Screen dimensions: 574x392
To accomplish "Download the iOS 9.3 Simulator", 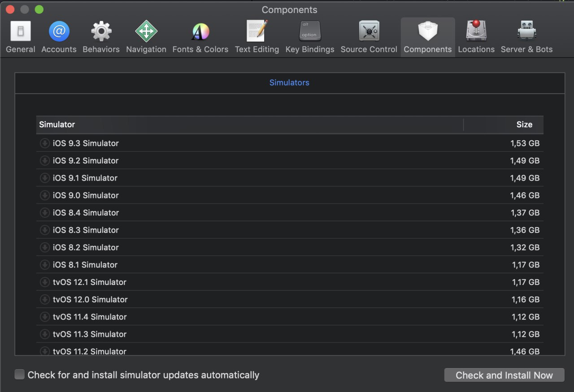I will pyautogui.click(x=44, y=143).
